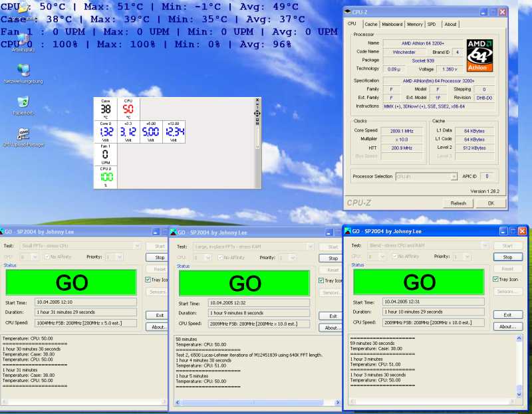Click About in the Small FFTs window
This screenshot has height=414, width=532.
pyautogui.click(x=158, y=327)
